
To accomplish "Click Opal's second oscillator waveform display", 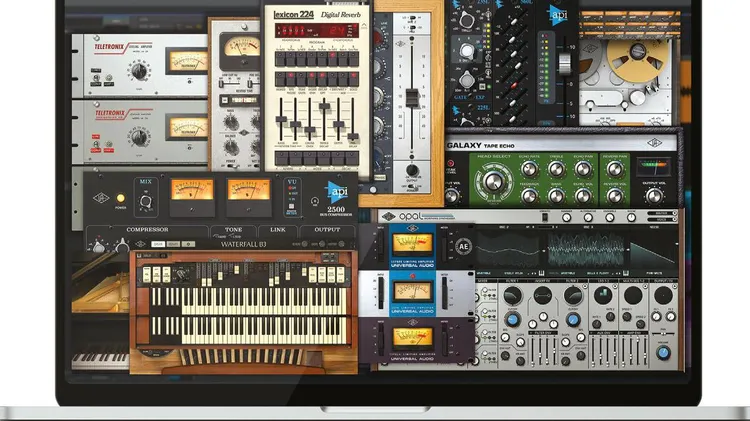I will (586, 249).
